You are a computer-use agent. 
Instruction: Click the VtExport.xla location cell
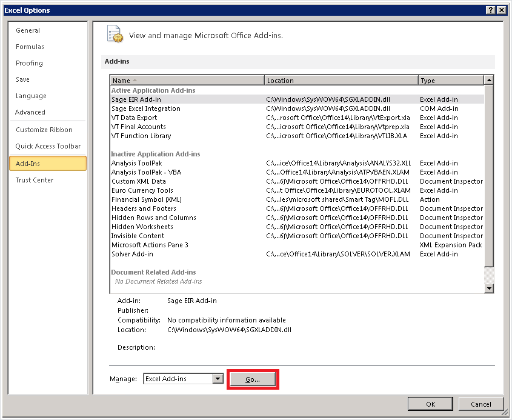click(x=338, y=118)
